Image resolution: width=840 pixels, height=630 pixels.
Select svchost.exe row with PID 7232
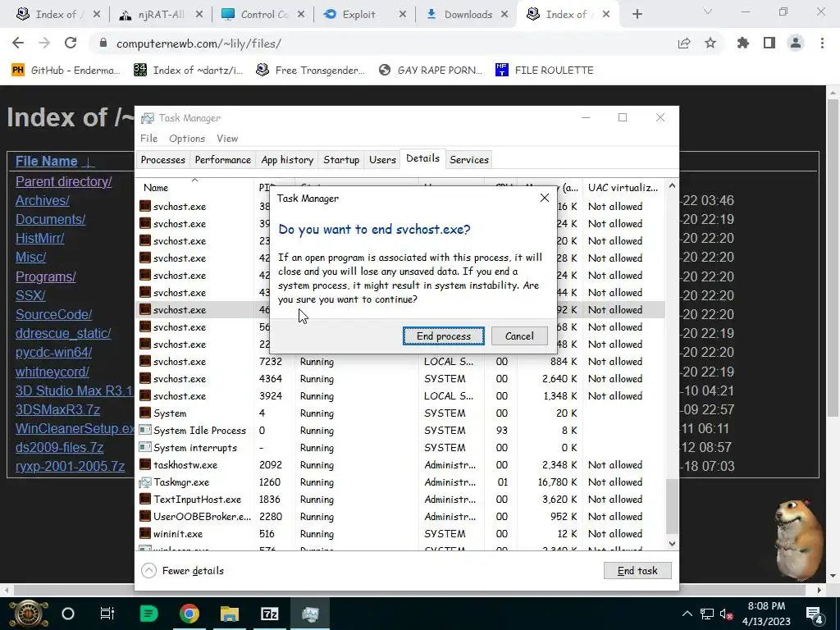[x=400, y=362]
